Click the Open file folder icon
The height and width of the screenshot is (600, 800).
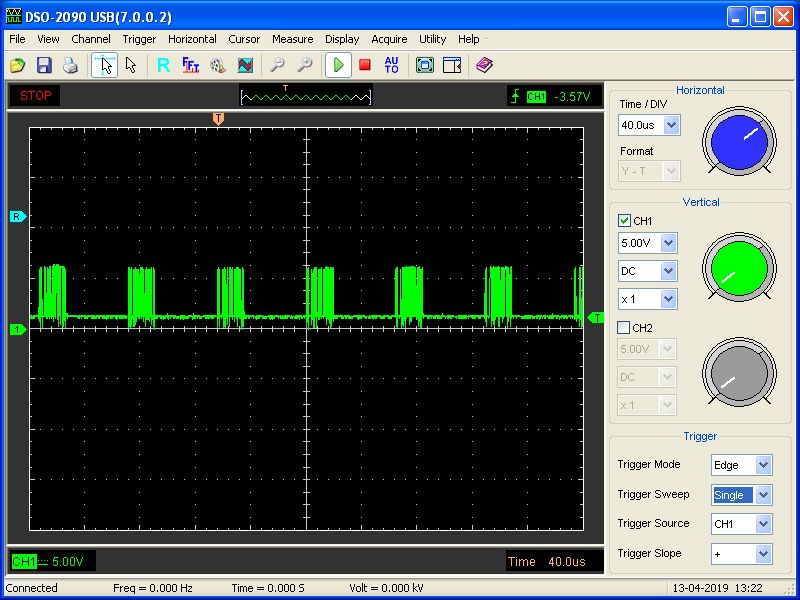18,65
